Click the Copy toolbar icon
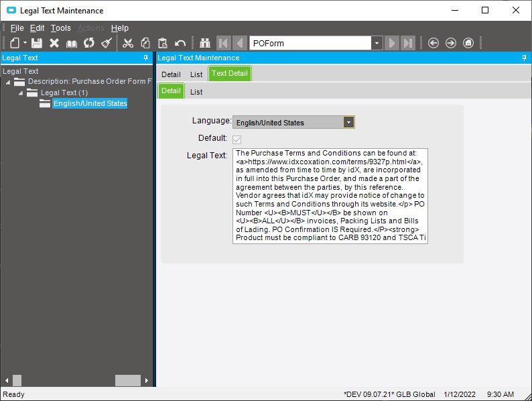The height and width of the screenshot is (401, 532). [x=145, y=43]
